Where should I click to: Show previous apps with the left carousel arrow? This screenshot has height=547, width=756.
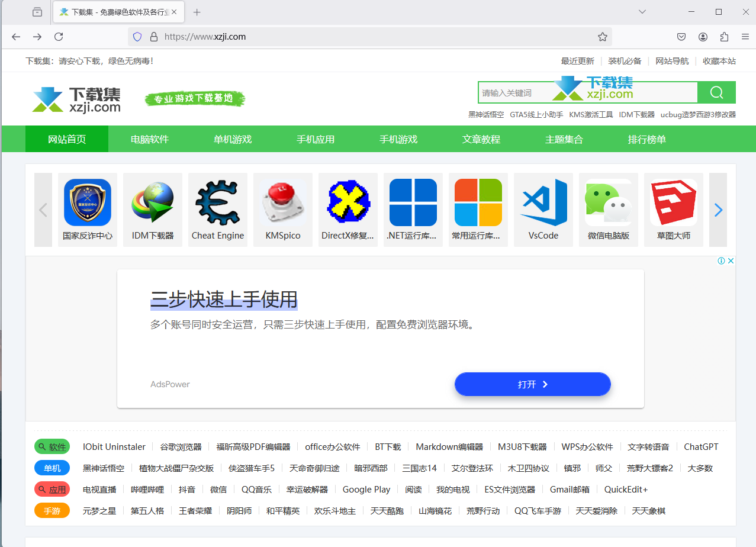[x=43, y=210]
